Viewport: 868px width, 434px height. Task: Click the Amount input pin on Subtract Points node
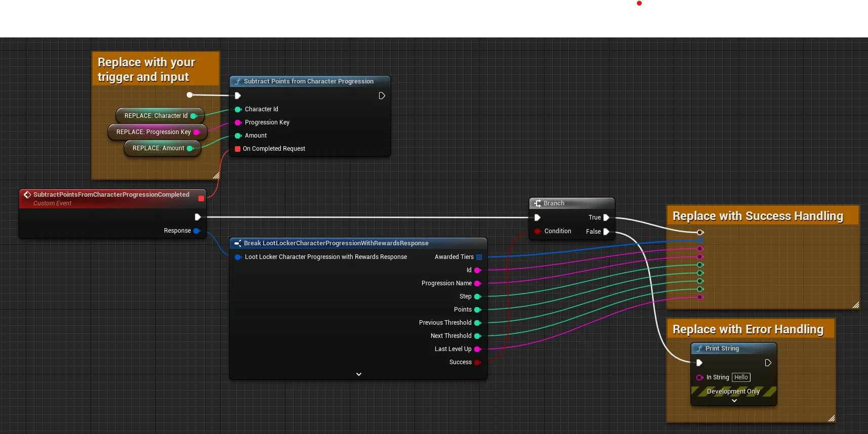click(x=238, y=136)
